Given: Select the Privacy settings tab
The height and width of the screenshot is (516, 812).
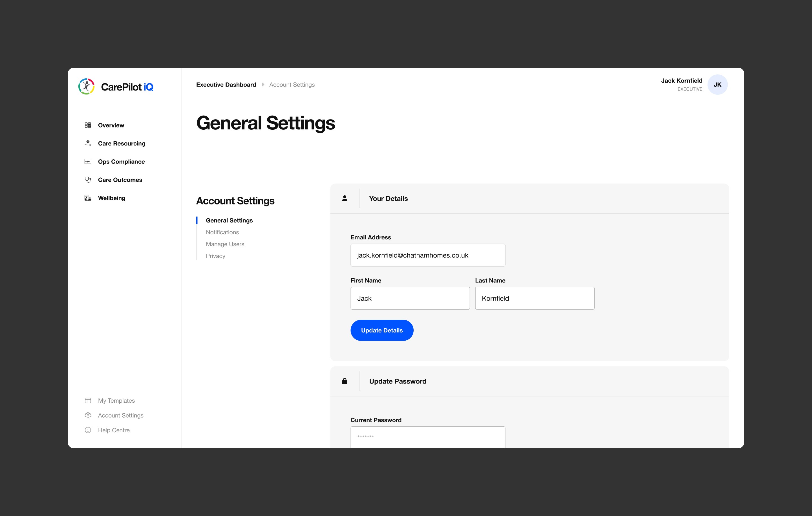Looking at the screenshot, I should (x=215, y=256).
